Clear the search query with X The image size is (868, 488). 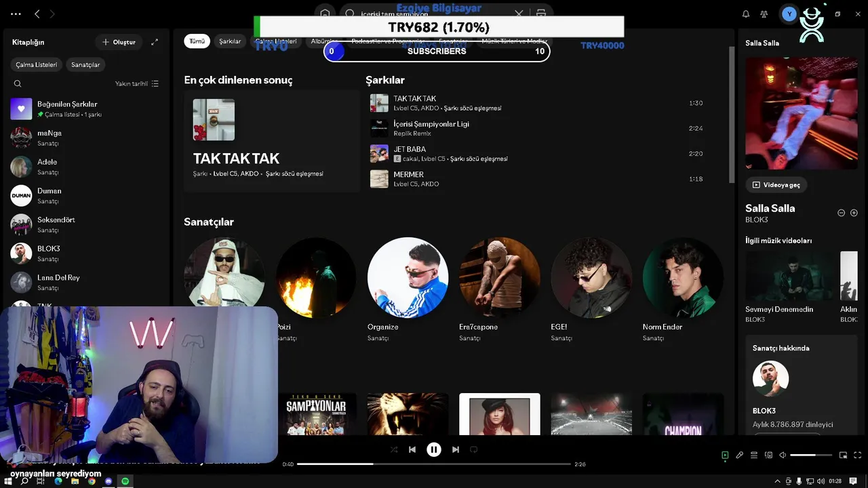pos(519,14)
